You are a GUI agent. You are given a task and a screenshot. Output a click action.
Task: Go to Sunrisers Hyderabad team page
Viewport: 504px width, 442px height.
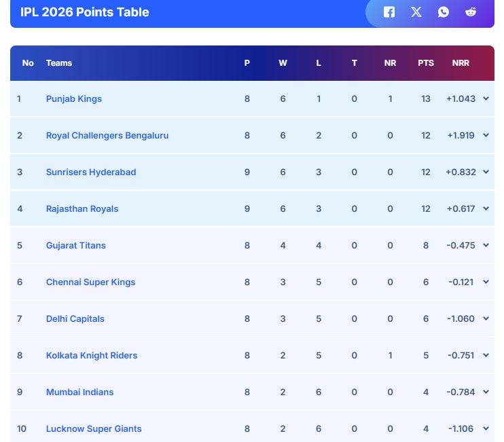pos(91,172)
